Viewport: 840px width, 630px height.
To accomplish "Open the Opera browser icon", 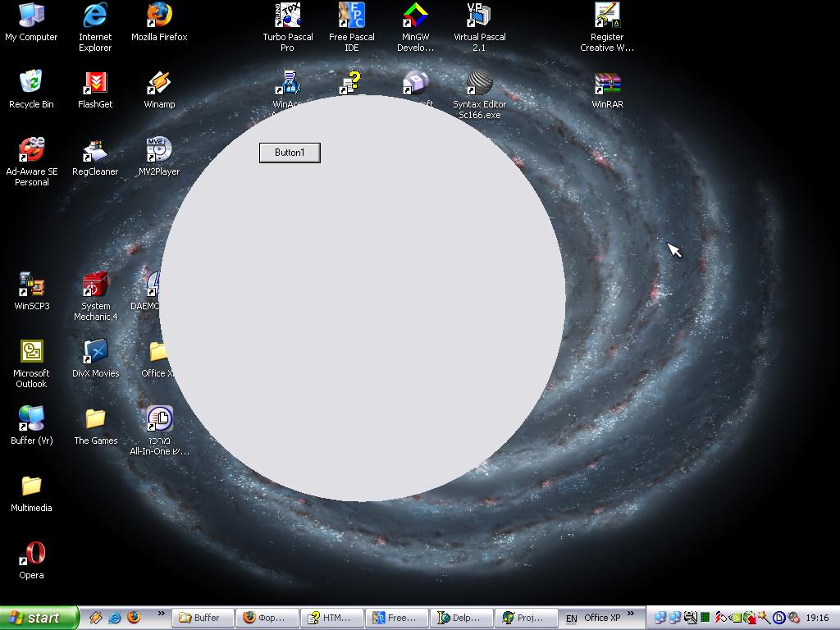I will coord(31,555).
